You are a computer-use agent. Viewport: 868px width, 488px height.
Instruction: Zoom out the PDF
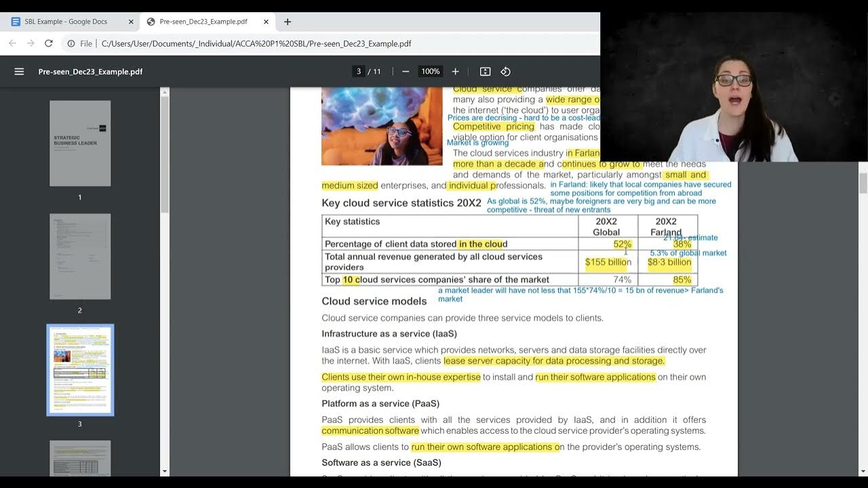coord(406,71)
